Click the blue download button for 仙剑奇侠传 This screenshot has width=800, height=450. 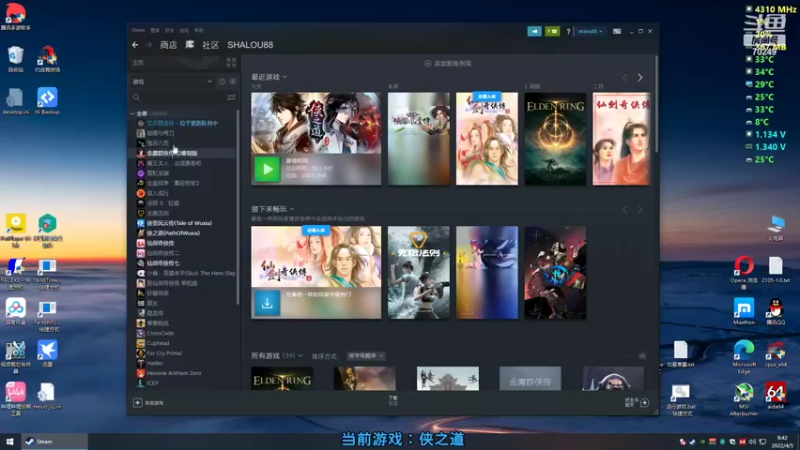pos(267,303)
